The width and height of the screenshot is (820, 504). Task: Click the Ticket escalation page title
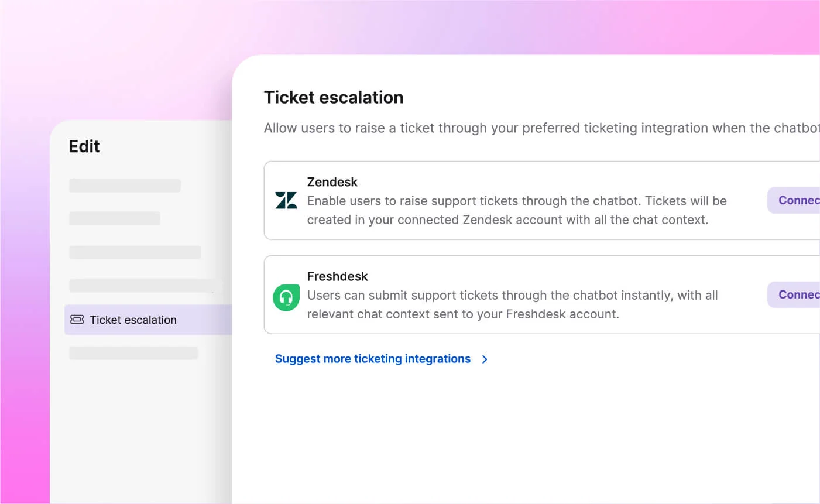[x=334, y=97]
